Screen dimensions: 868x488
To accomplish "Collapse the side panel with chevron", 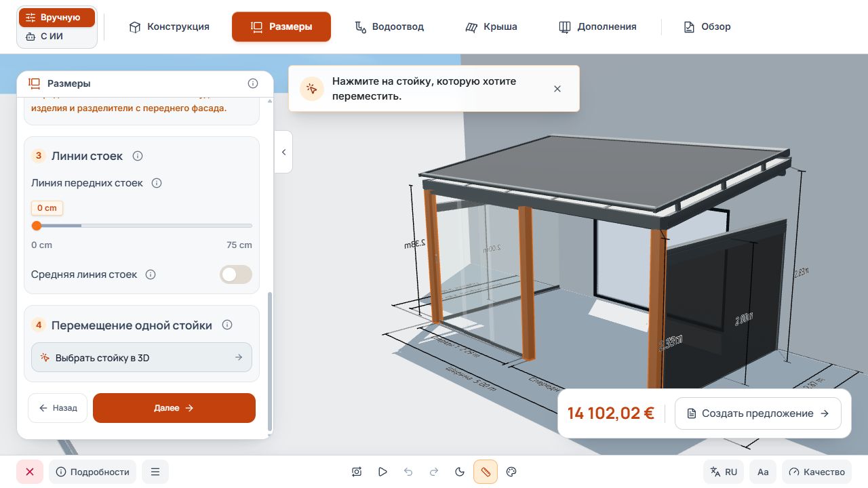I will pos(283,152).
